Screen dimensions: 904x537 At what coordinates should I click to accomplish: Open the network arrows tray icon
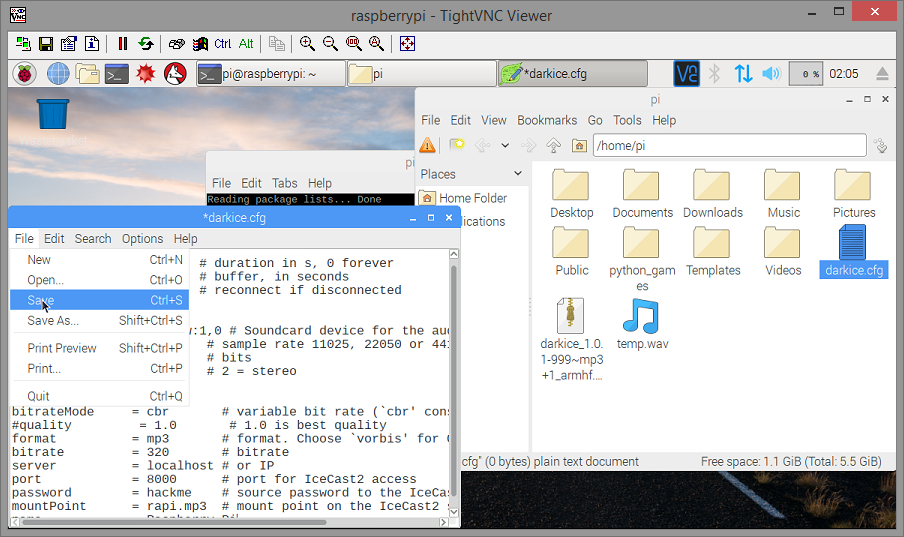click(743, 74)
